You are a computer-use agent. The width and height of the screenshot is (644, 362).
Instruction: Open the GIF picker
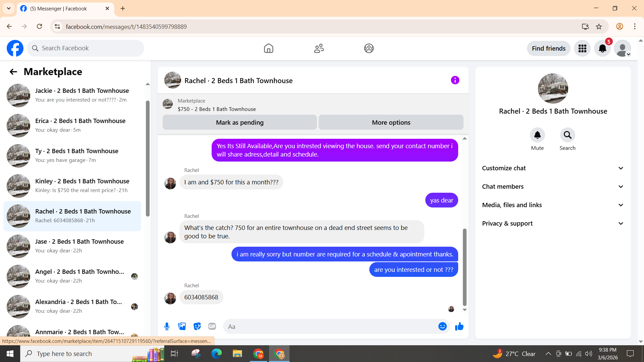tap(212, 326)
